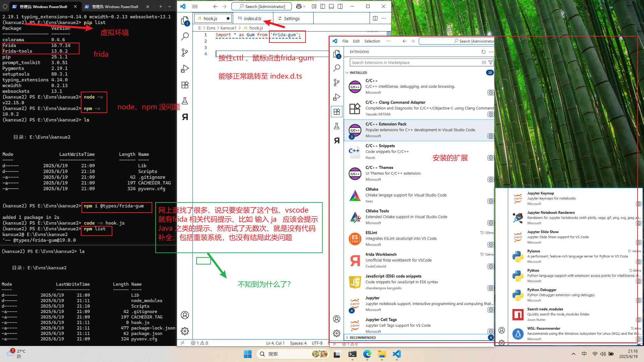
Task: Click the Testing flask icon
Action: coord(185,101)
